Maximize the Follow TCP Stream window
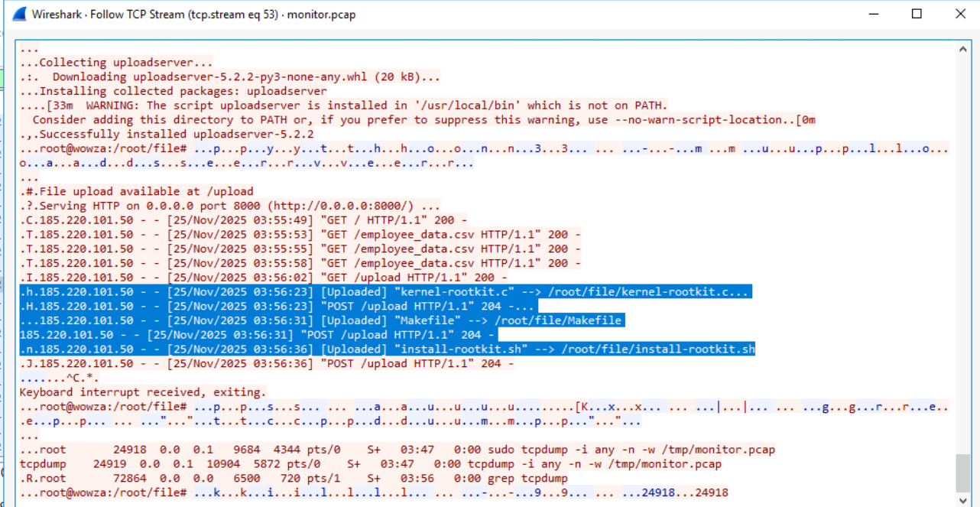 click(917, 14)
